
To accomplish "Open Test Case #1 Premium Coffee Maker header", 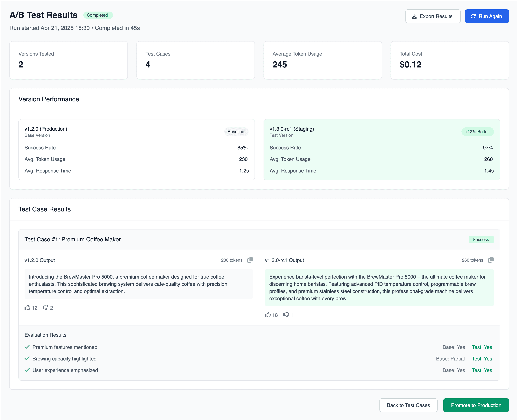I will click(259, 240).
